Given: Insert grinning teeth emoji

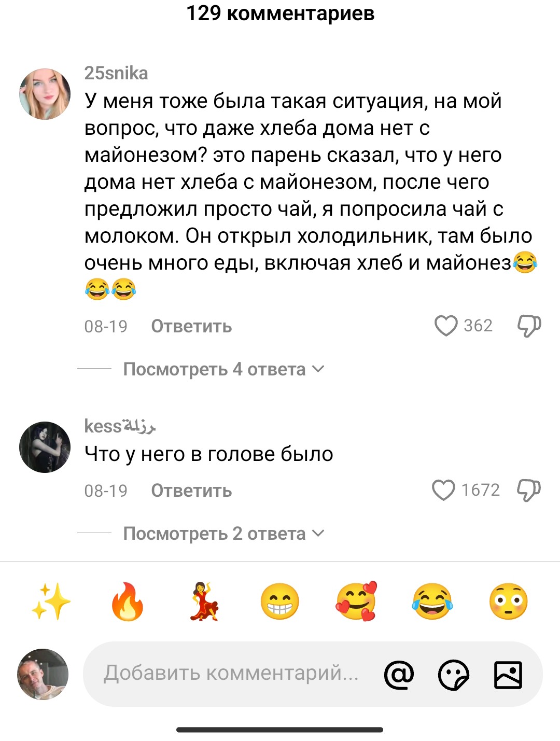Looking at the screenshot, I should pyautogui.click(x=280, y=602).
